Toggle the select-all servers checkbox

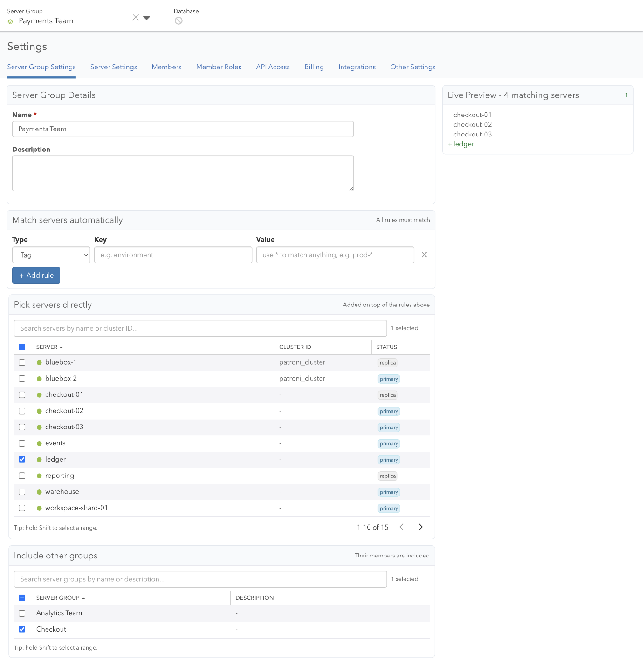pyautogui.click(x=22, y=347)
